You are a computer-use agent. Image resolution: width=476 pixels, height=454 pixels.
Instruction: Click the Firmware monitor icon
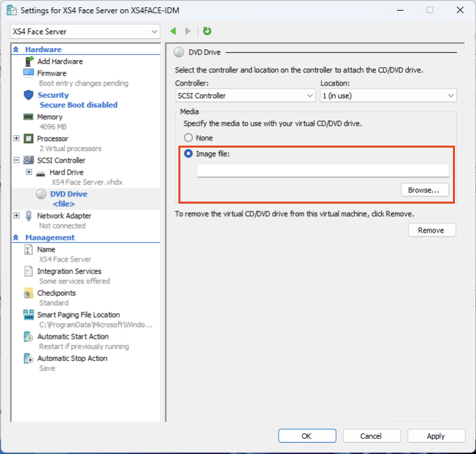pyautogui.click(x=28, y=73)
